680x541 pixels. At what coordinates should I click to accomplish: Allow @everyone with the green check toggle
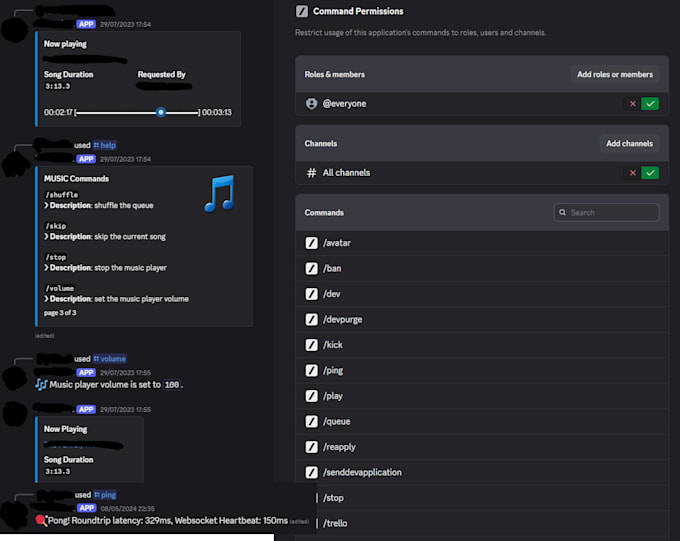pos(650,104)
